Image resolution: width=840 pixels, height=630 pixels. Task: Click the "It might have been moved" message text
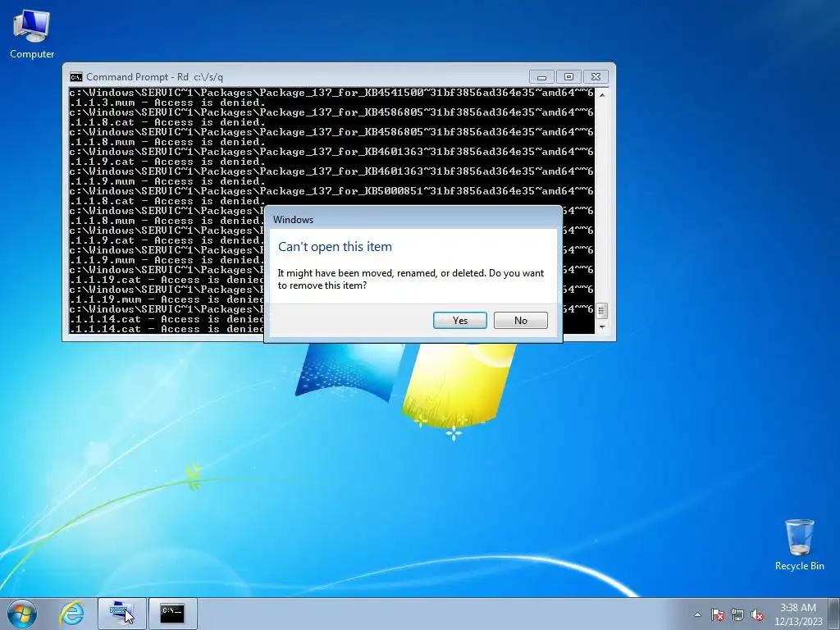coord(411,279)
